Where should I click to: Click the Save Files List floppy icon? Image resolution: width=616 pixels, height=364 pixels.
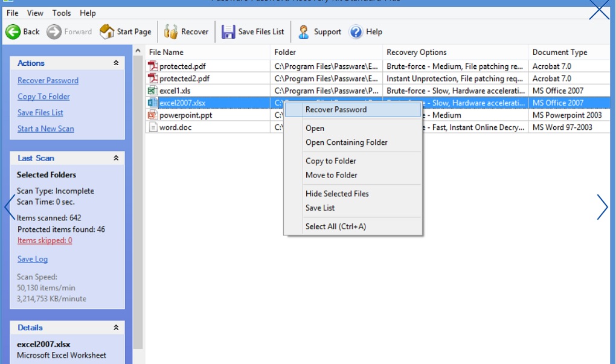point(228,32)
